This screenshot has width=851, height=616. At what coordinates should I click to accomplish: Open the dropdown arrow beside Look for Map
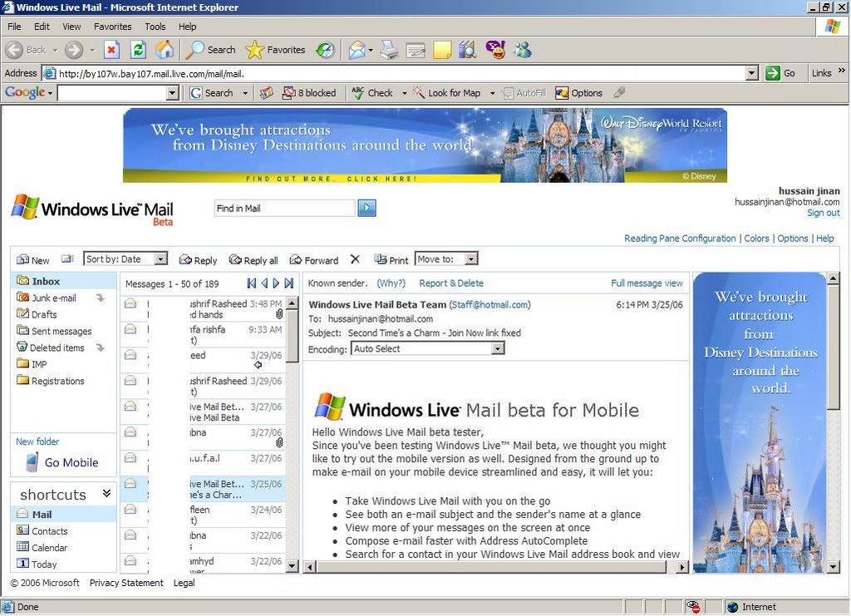(492, 93)
